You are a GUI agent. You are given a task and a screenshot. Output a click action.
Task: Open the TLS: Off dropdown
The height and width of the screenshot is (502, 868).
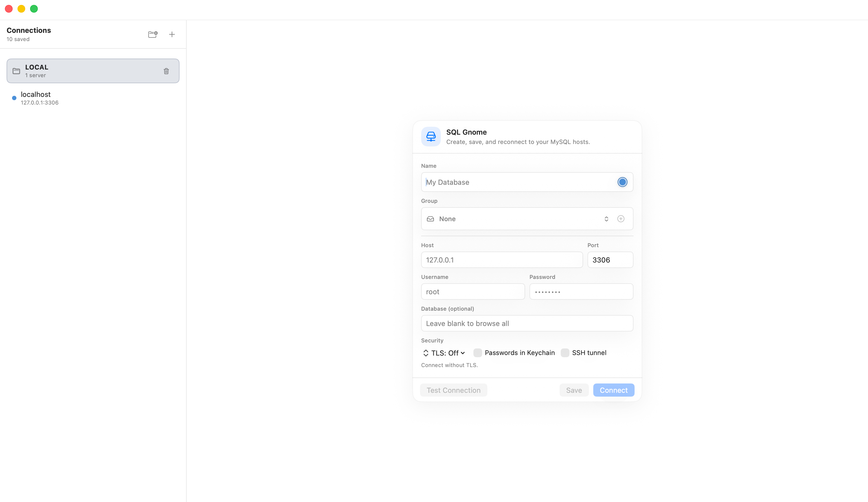click(444, 353)
